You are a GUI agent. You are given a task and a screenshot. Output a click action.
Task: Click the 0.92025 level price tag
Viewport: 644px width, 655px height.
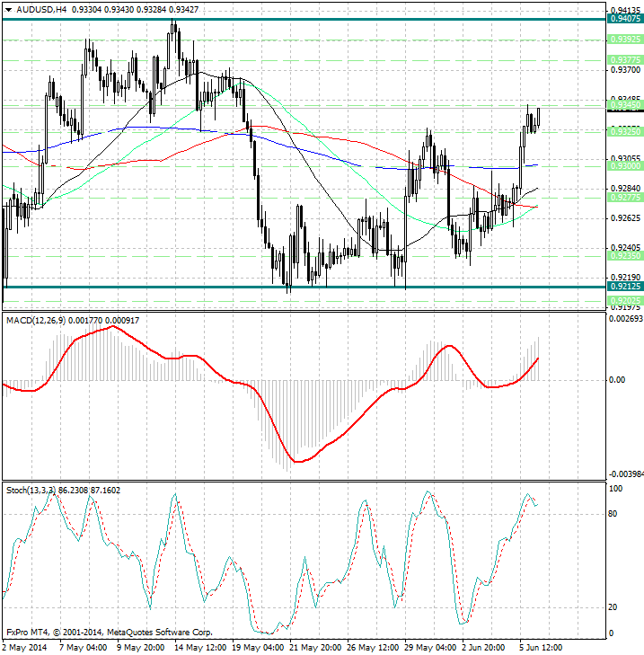(x=624, y=300)
